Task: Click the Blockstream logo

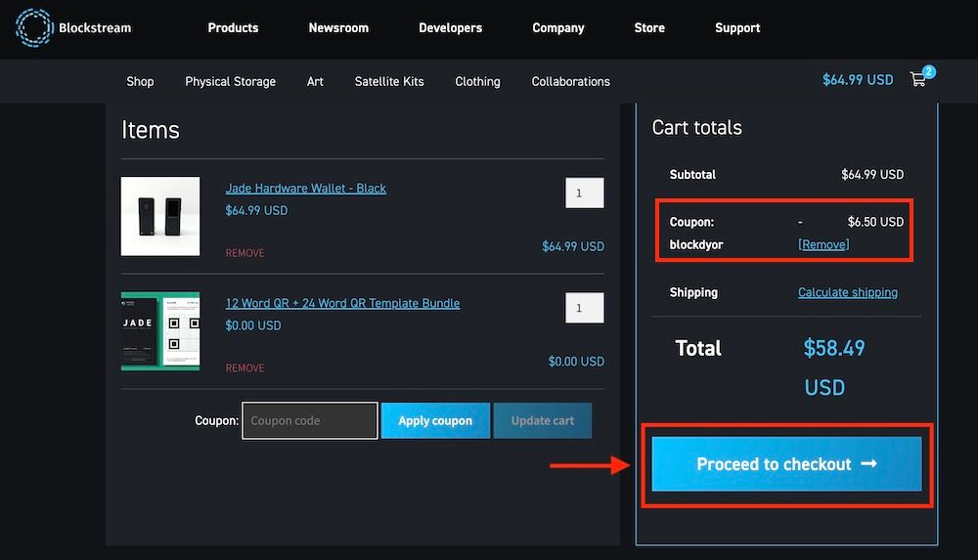Action: pyautogui.click(x=73, y=27)
